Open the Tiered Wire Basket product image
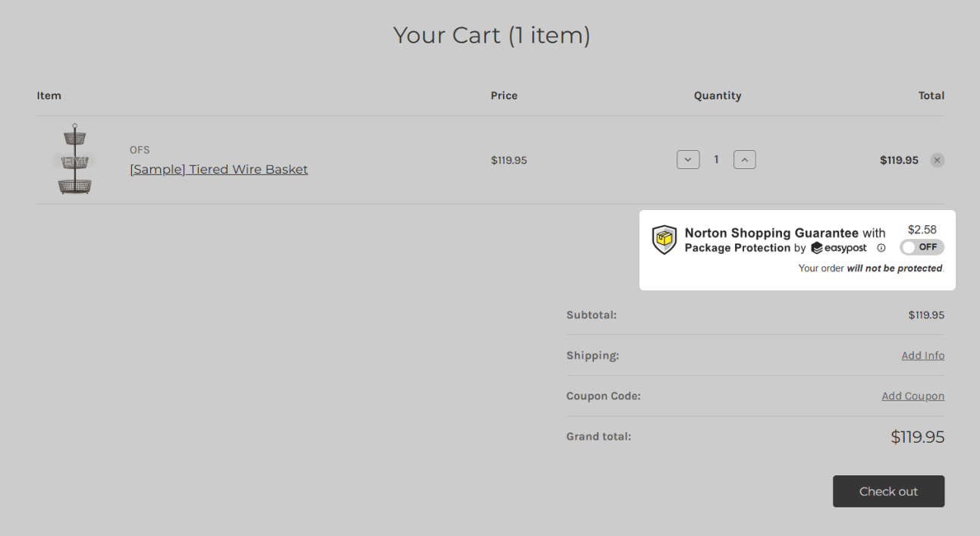Viewport: 980px width, 536px height. [75, 159]
